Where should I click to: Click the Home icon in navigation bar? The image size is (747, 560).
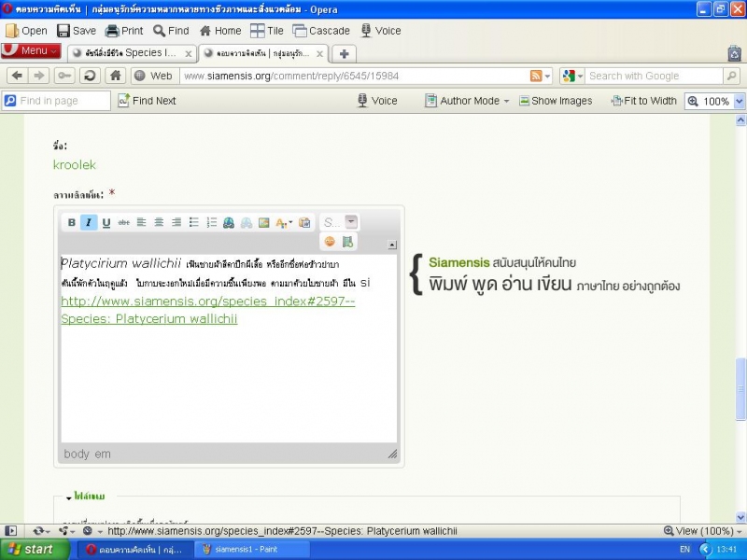coord(115,76)
